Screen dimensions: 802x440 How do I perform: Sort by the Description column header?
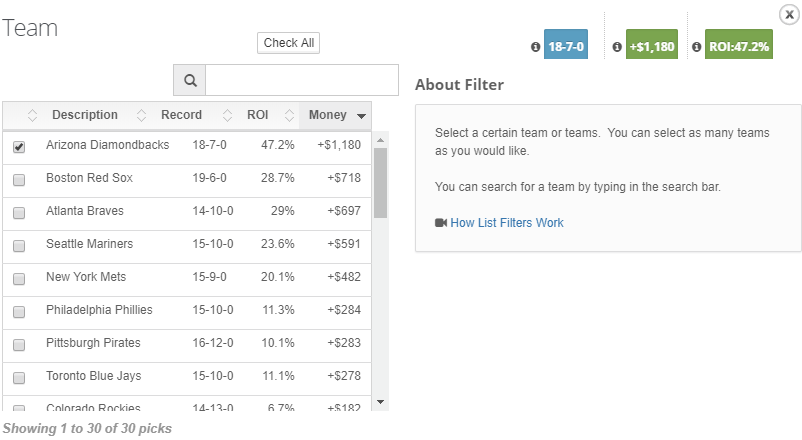point(85,115)
